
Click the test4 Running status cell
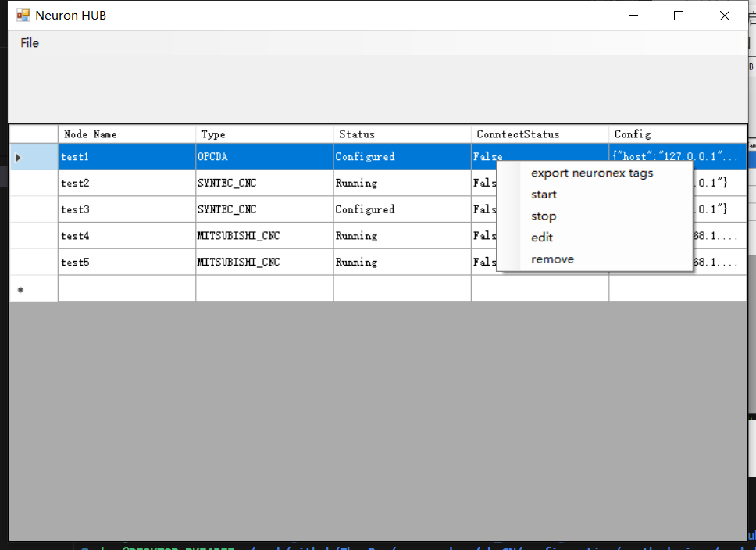pos(401,236)
